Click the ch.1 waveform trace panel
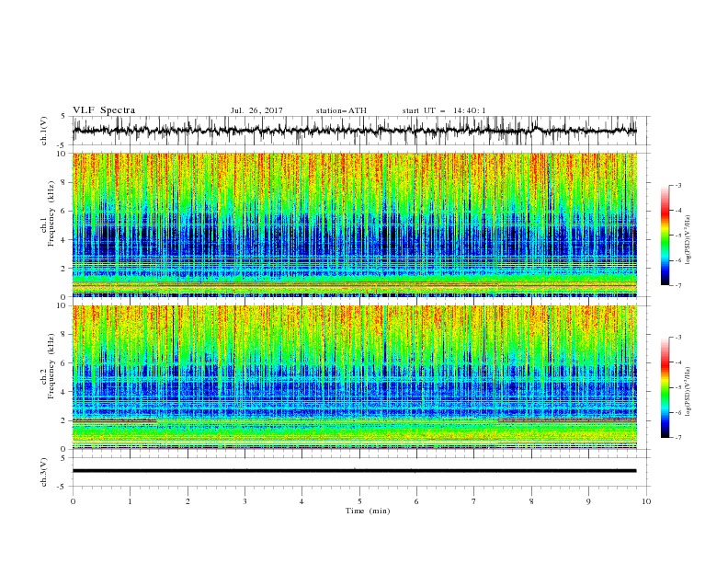728x563 pixels. [361, 131]
